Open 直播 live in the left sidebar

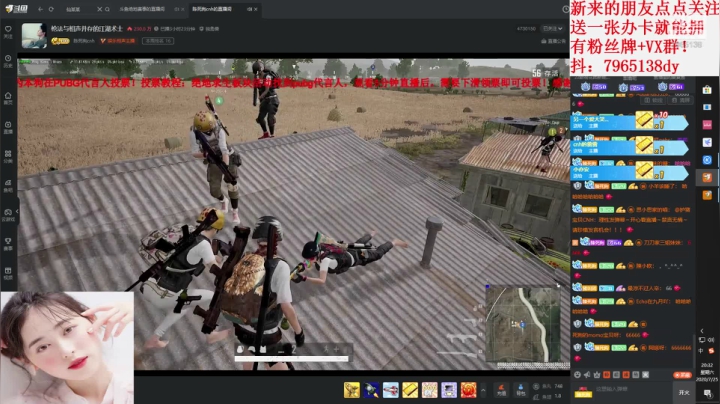[x=8, y=128]
